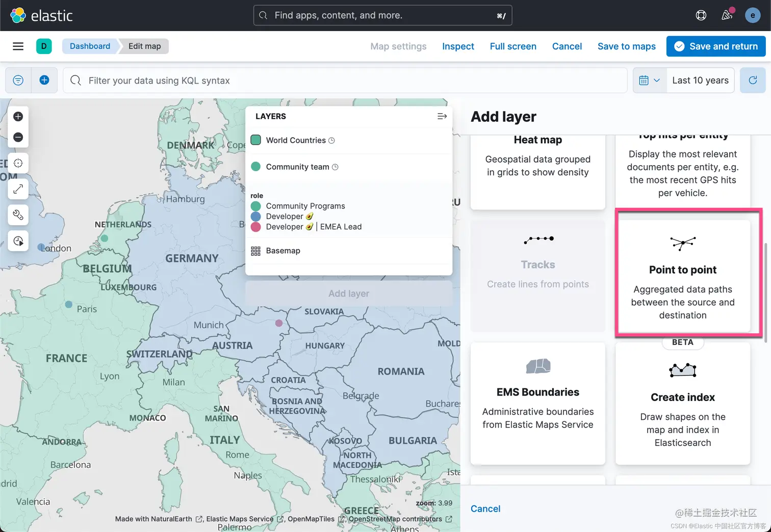Open the D space avatar

44,46
